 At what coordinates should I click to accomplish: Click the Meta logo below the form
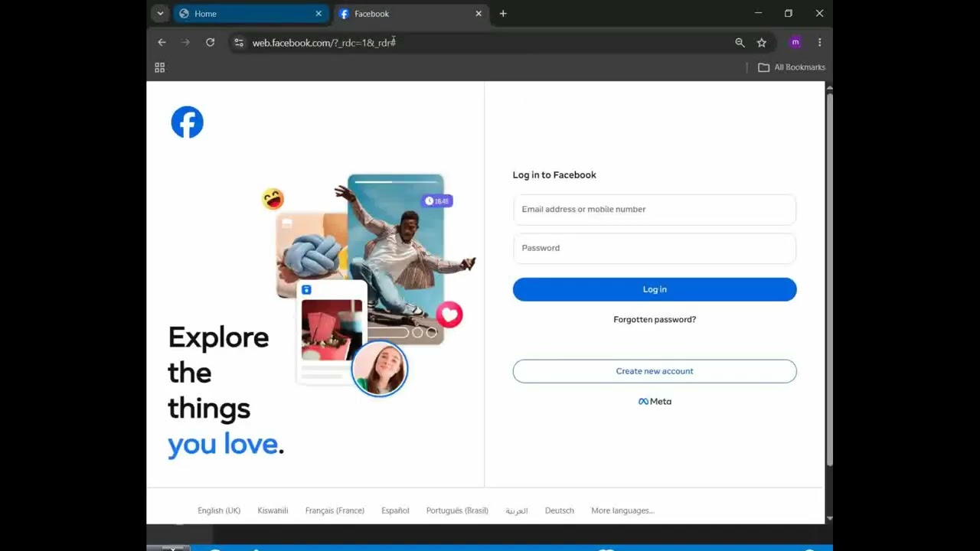click(655, 402)
